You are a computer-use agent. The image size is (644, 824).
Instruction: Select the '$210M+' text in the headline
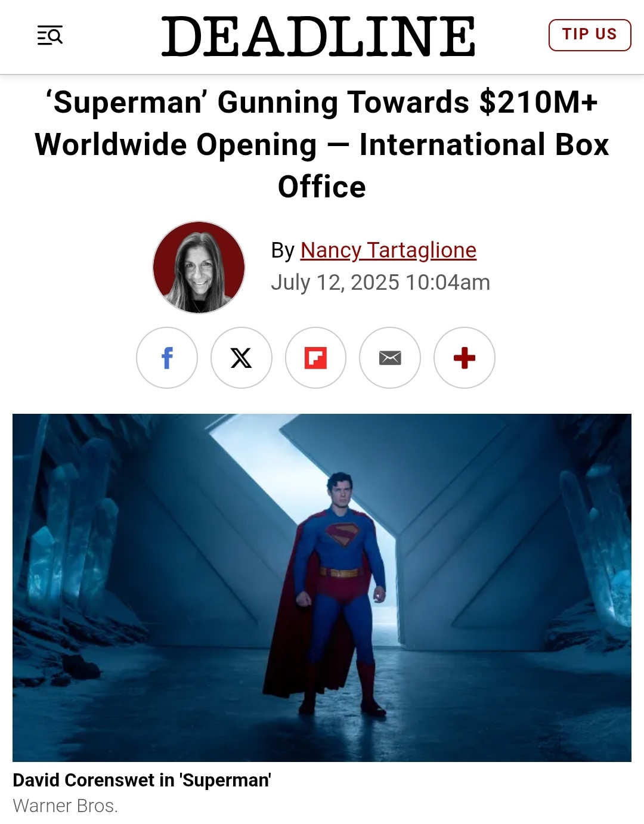tap(538, 102)
